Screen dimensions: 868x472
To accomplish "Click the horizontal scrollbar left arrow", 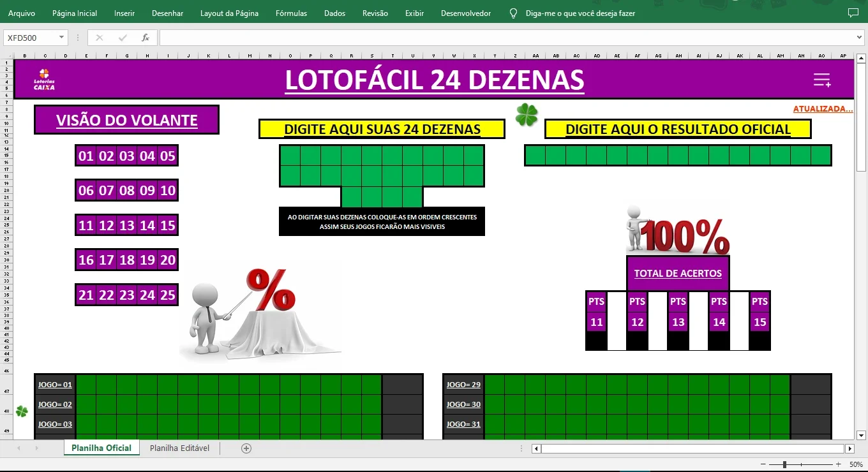I will (537, 448).
